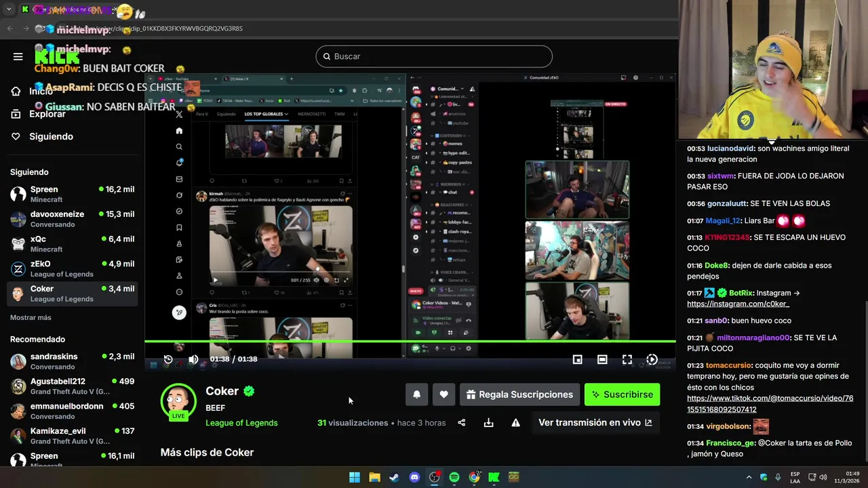Image resolution: width=868 pixels, height=488 pixels.
Task: Toggle mini player mode icon
Action: [577, 359]
